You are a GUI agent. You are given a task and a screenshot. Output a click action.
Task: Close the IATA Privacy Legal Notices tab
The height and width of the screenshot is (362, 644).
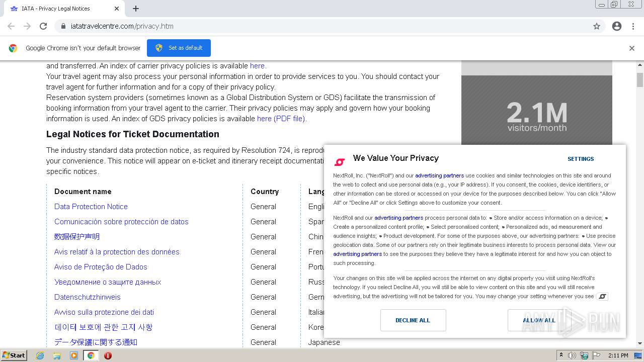pyautogui.click(x=117, y=9)
